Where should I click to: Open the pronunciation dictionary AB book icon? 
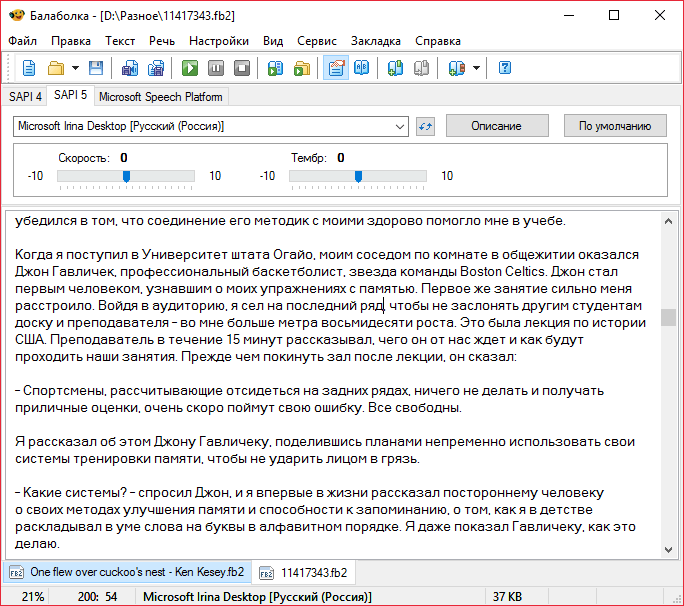(x=362, y=68)
